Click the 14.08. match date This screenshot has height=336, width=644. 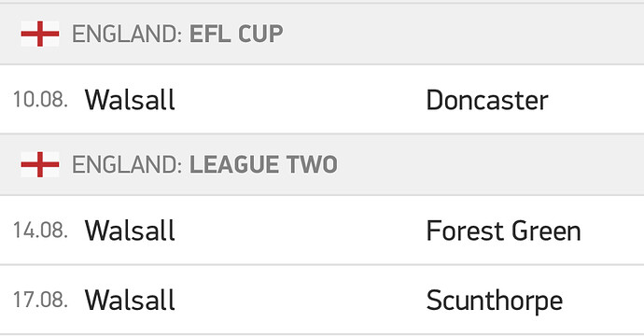click(x=40, y=230)
